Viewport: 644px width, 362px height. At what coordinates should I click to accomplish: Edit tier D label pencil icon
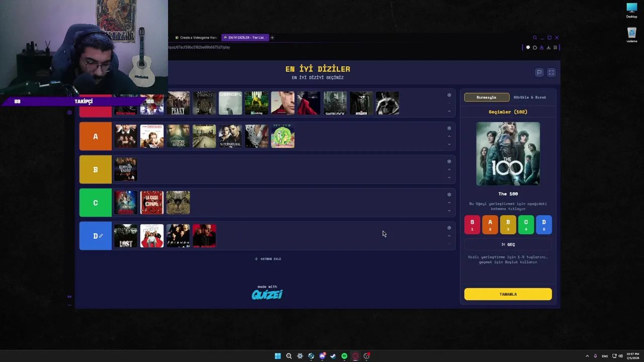click(101, 236)
